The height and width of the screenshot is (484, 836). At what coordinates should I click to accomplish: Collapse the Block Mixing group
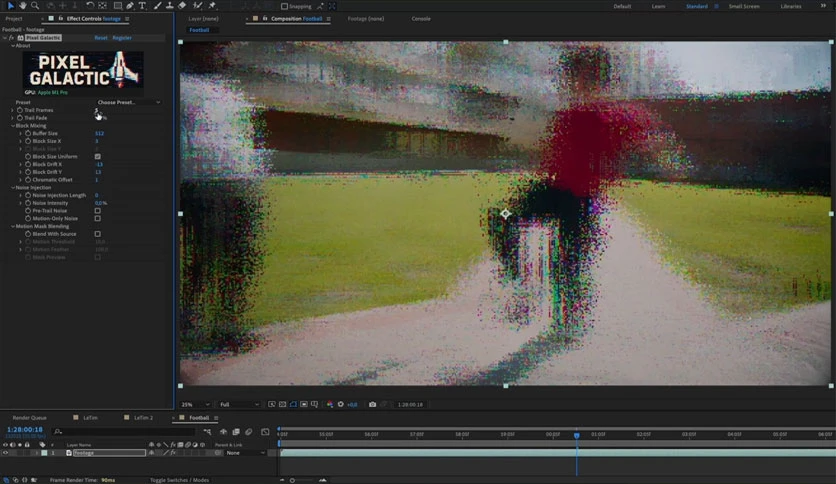point(13,126)
